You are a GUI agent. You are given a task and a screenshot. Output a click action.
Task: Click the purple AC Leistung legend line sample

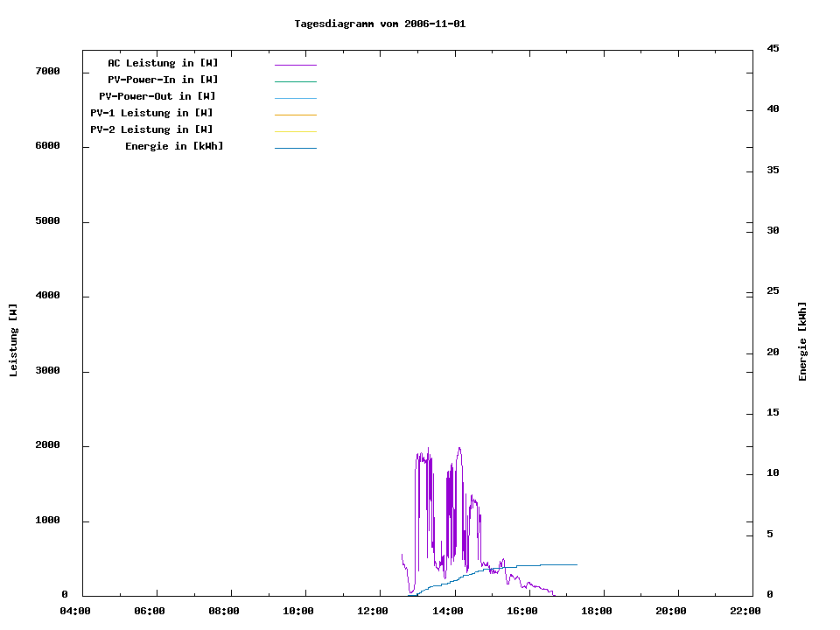point(295,65)
